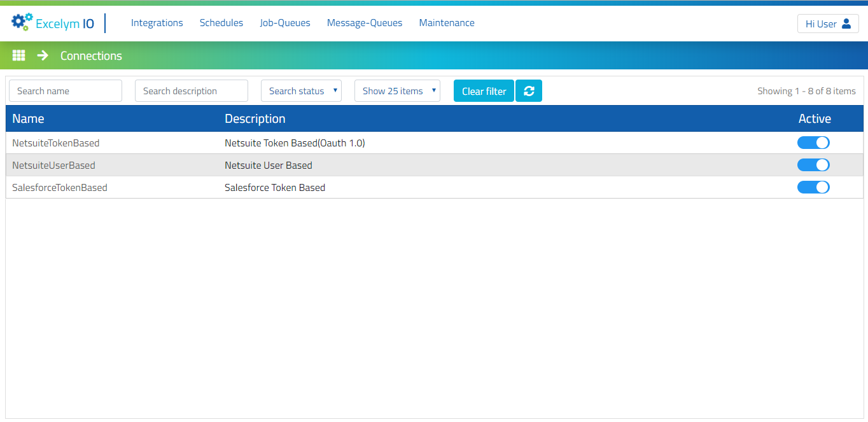Screen dimensions: 868x422
Task: Focus the Search name field
Action: click(66, 91)
